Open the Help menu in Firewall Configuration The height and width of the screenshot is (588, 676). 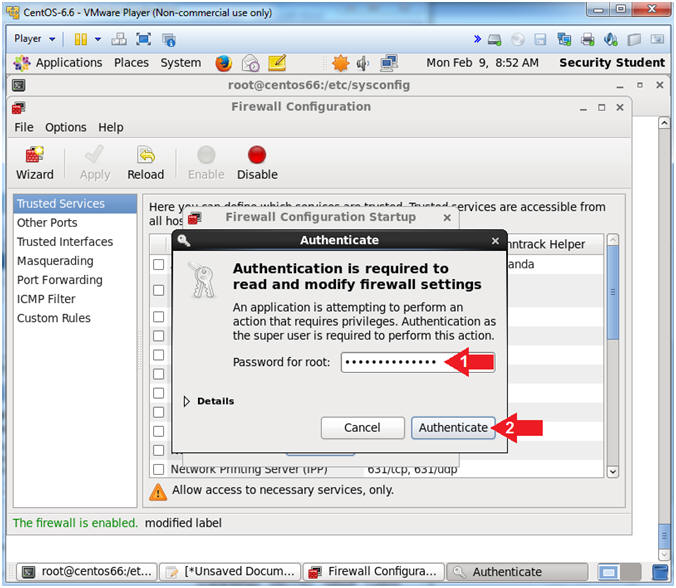tap(111, 128)
